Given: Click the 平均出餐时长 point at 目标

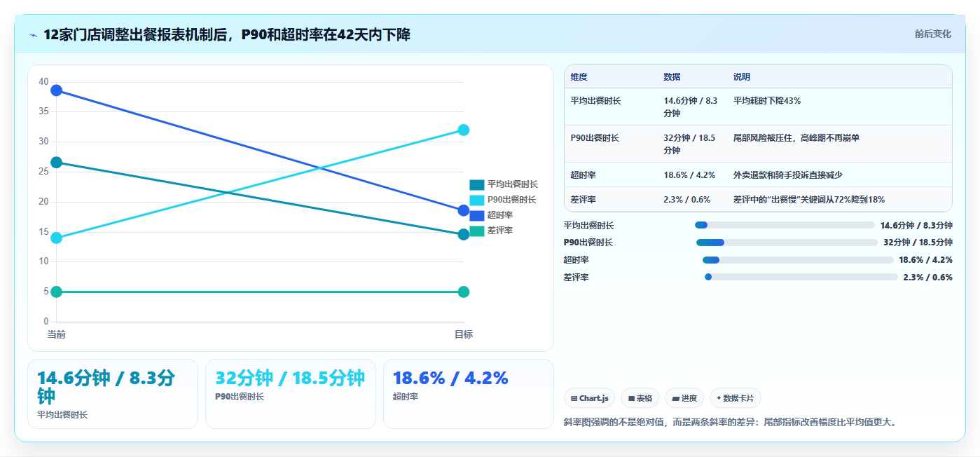Looking at the screenshot, I should pos(463,234).
